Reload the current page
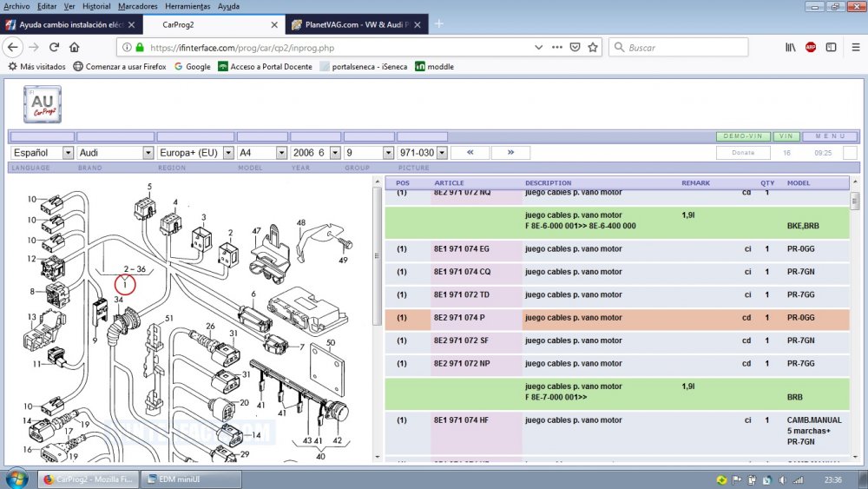The image size is (868, 489). pyautogui.click(x=54, y=48)
